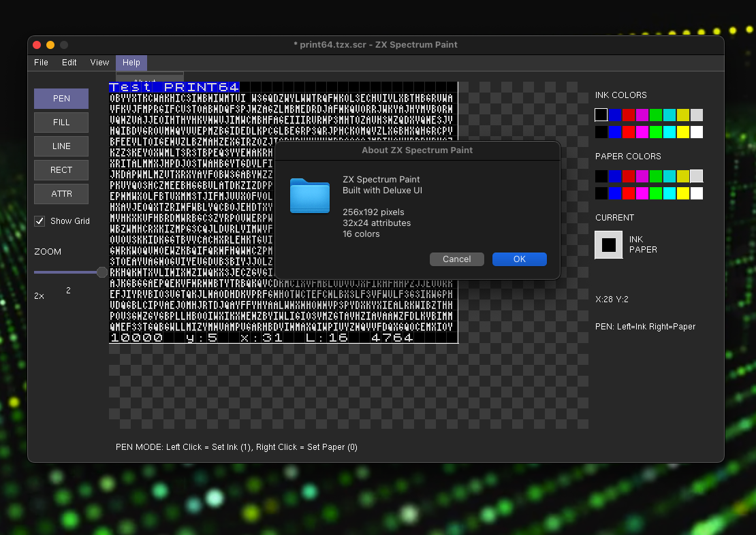
Task: Set paper to bright blue, bottom row swatch
Action: click(x=615, y=193)
